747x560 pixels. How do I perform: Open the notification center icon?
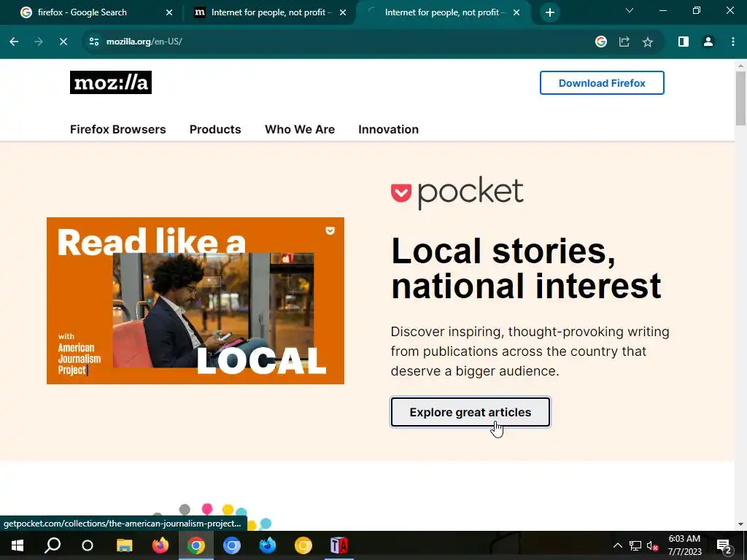coord(724,546)
